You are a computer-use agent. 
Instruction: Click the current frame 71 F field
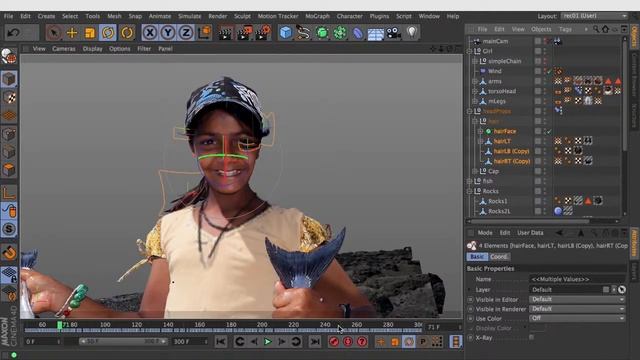tap(443, 327)
